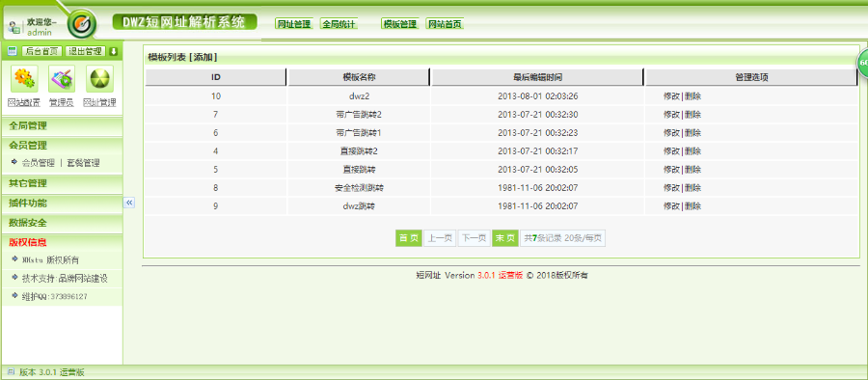The width and height of the screenshot is (868, 380).
Task: Click the 下一页 next page button
Action: [x=474, y=238]
